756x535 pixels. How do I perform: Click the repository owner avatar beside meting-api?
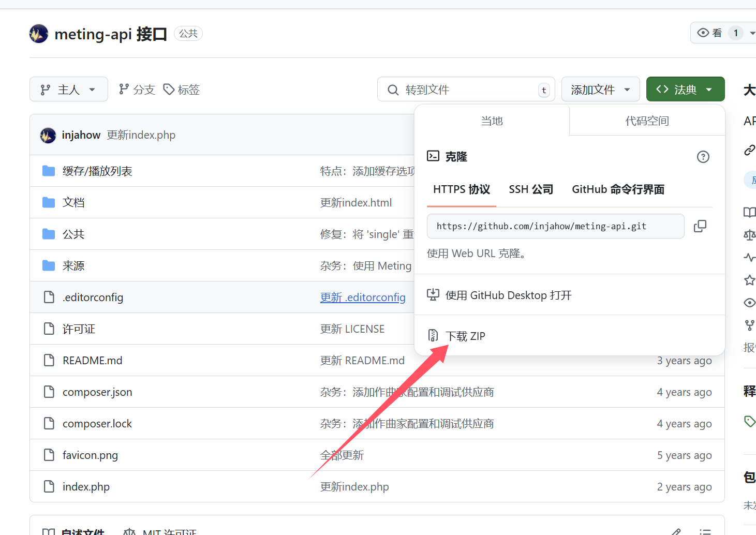coord(39,34)
